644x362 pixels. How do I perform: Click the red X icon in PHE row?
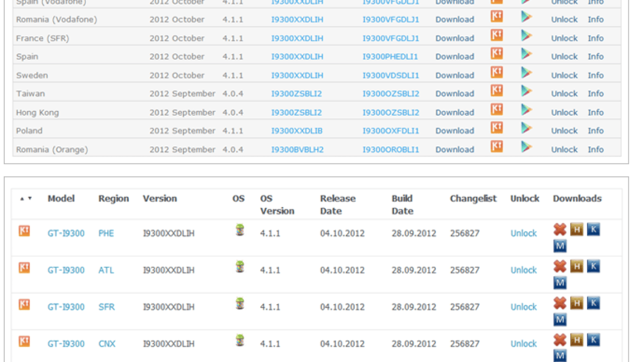(560, 230)
